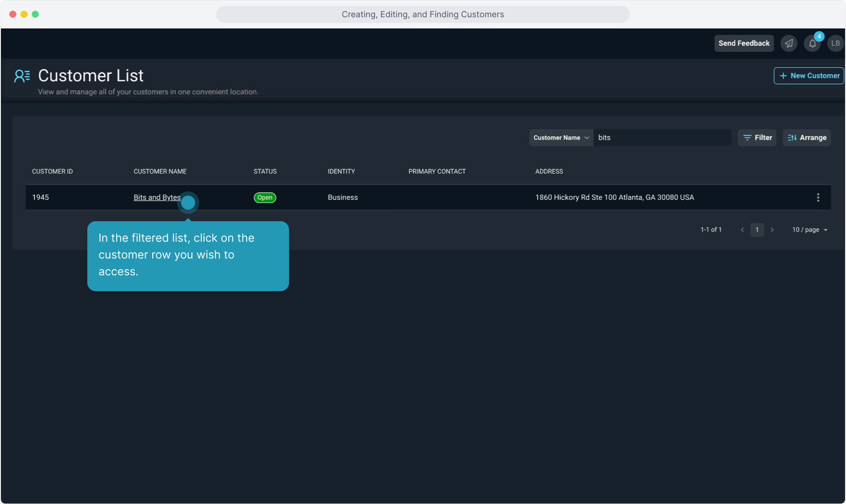The image size is (846, 504).
Task: Go to the previous page arrow
Action: click(x=742, y=230)
